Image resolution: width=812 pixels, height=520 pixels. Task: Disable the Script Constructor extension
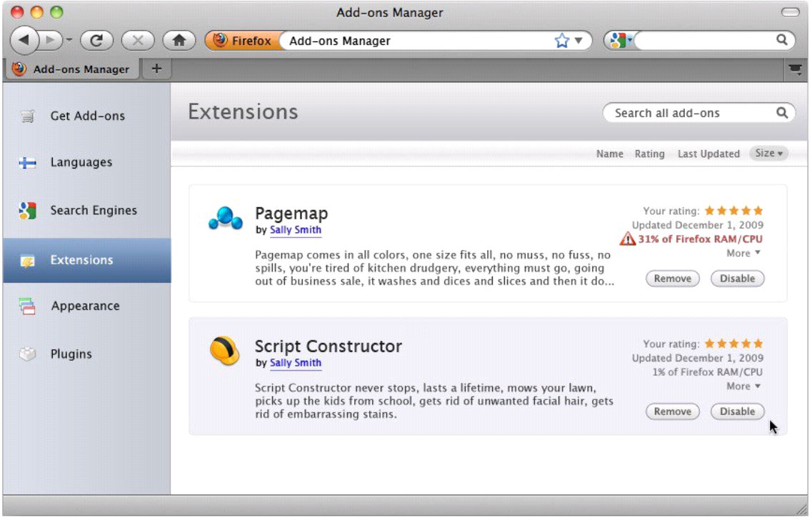click(x=737, y=411)
